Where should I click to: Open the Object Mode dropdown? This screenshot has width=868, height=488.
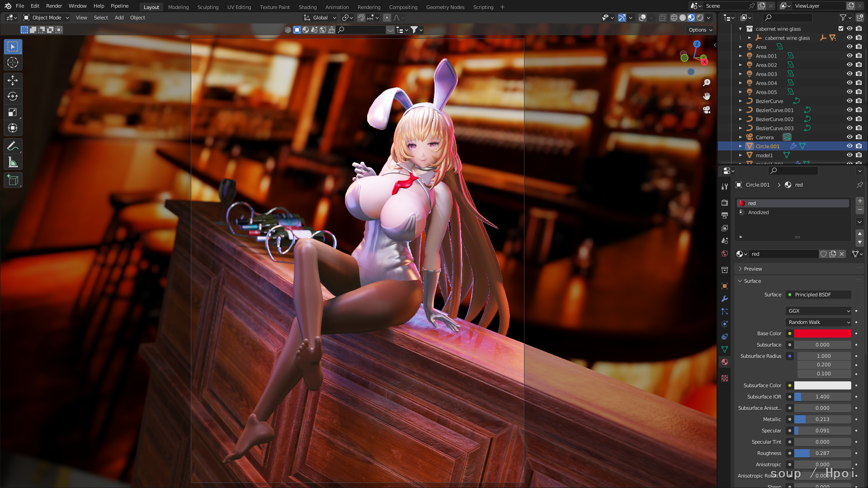pyautogui.click(x=46, y=18)
